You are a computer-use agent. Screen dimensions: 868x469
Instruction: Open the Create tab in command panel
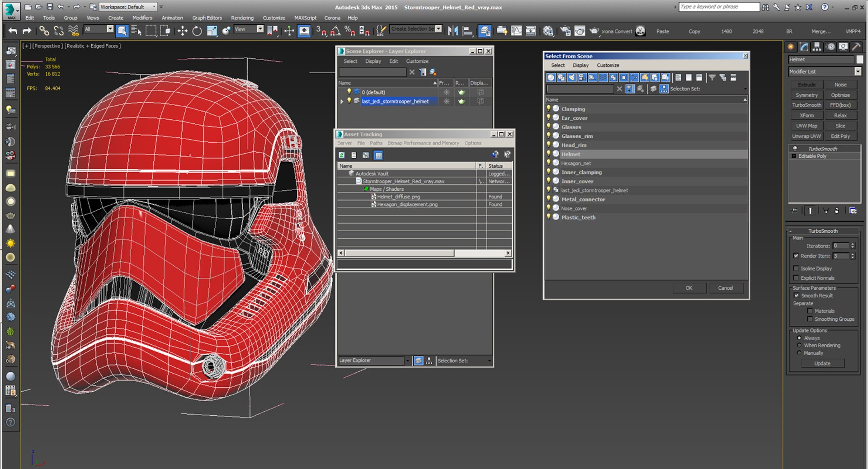pyautogui.click(x=791, y=47)
